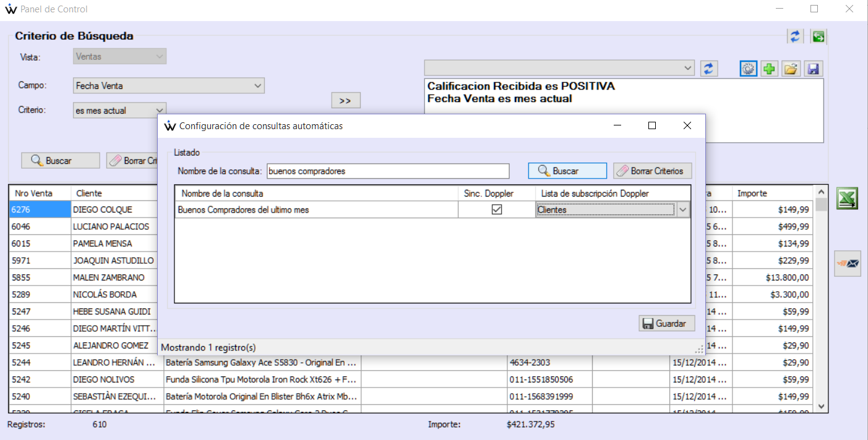Select sale number 6276 cell
This screenshot has height=440, width=868.
pos(40,210)
